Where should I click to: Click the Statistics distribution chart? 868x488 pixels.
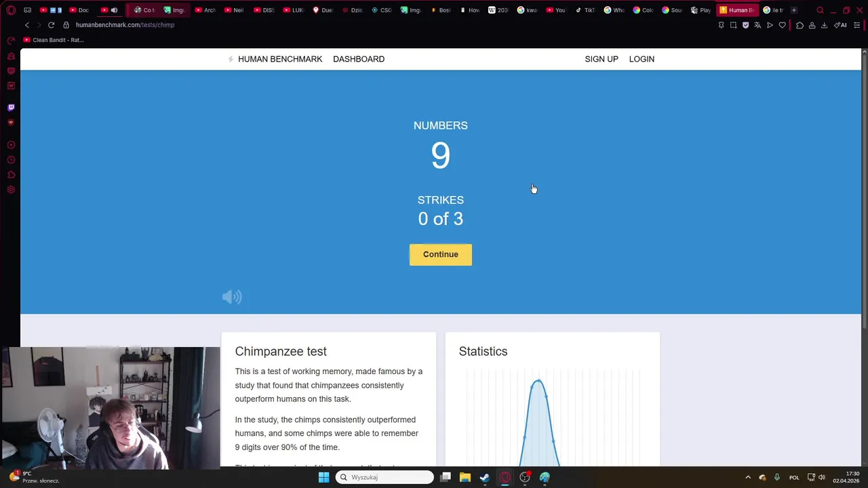pos(553,418)
